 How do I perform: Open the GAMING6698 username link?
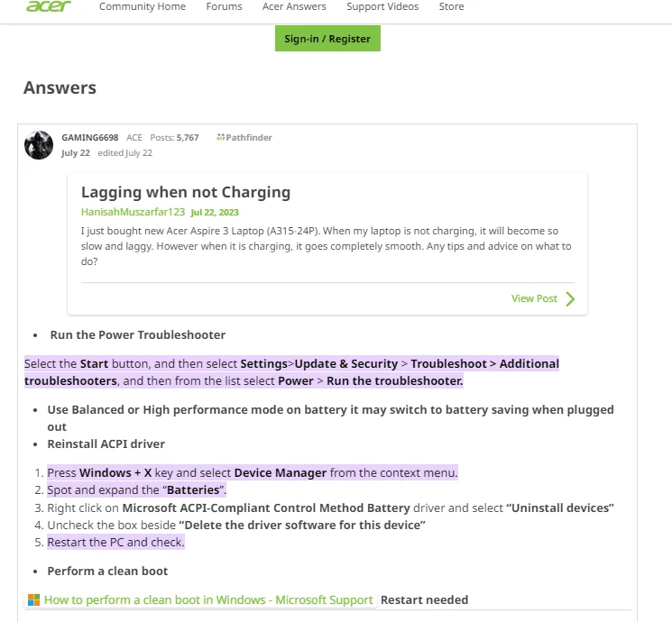(90, 138)
